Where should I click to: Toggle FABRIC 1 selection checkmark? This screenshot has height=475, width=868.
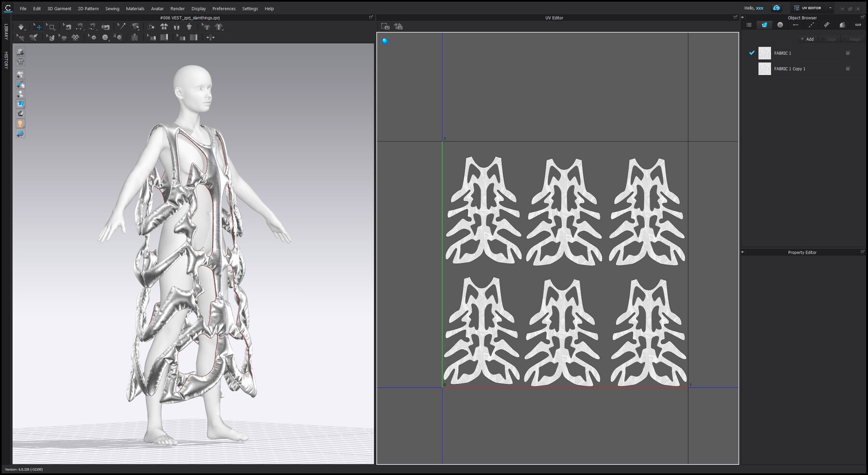752,53
